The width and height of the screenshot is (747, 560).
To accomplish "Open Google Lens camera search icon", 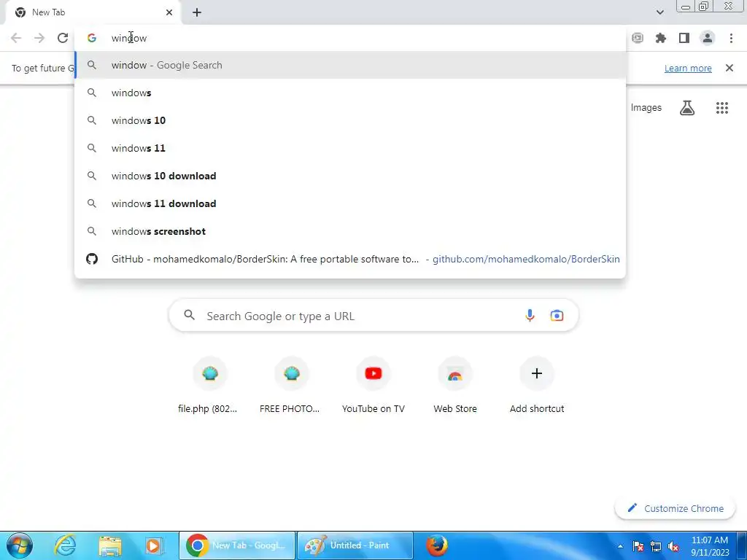I will 557,316.
